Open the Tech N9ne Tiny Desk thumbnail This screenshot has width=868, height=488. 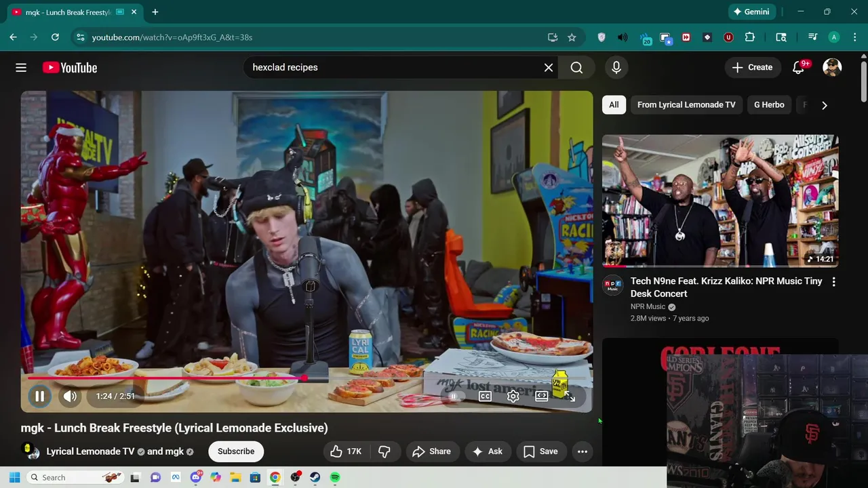[x=720, y=201]
